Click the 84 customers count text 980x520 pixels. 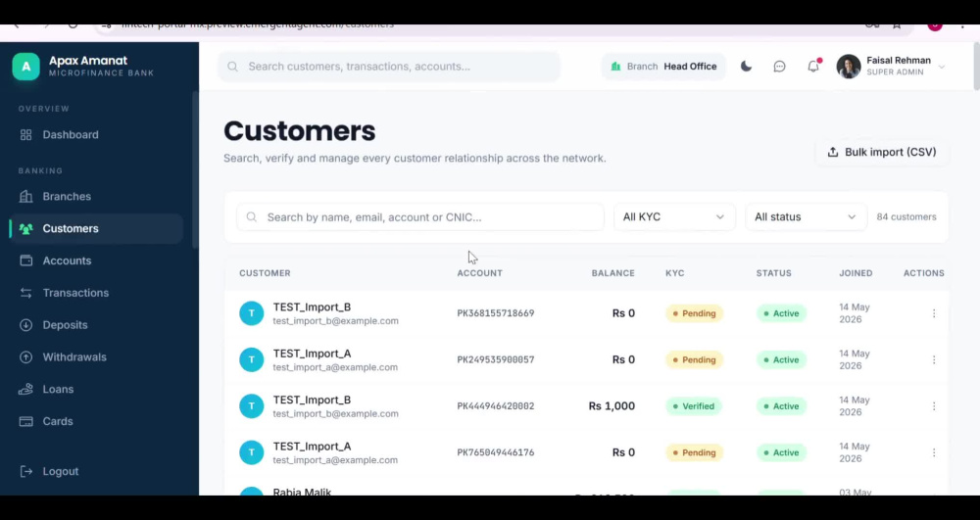point(906,217)
